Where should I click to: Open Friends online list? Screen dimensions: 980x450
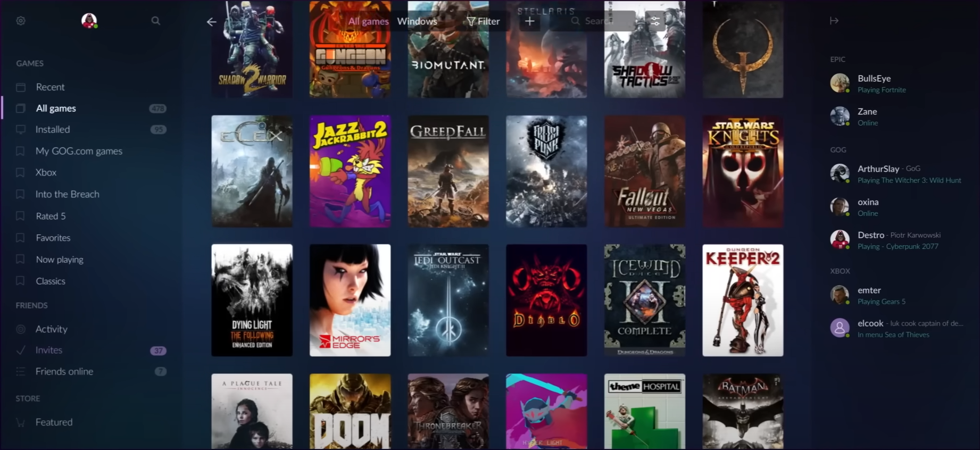tap(64, 371)
